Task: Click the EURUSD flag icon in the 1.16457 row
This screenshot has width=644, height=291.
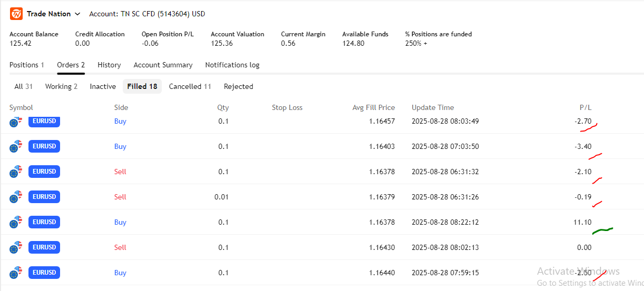Action: [x=16, y=122]
